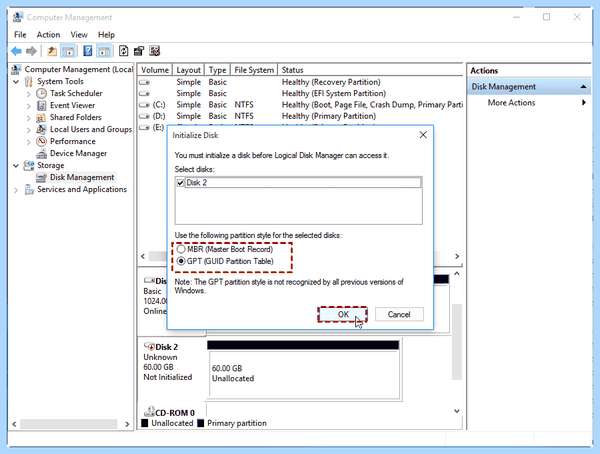
Task: Toggle Show/Hide Action Pane toolbar icon
Action: point(104,51)
